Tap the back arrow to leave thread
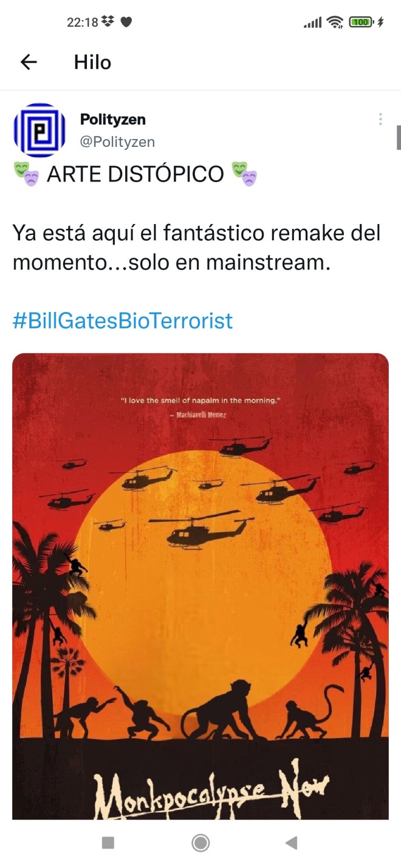The image size is (401, 868). pyautogui.click(x=29, y=62)
